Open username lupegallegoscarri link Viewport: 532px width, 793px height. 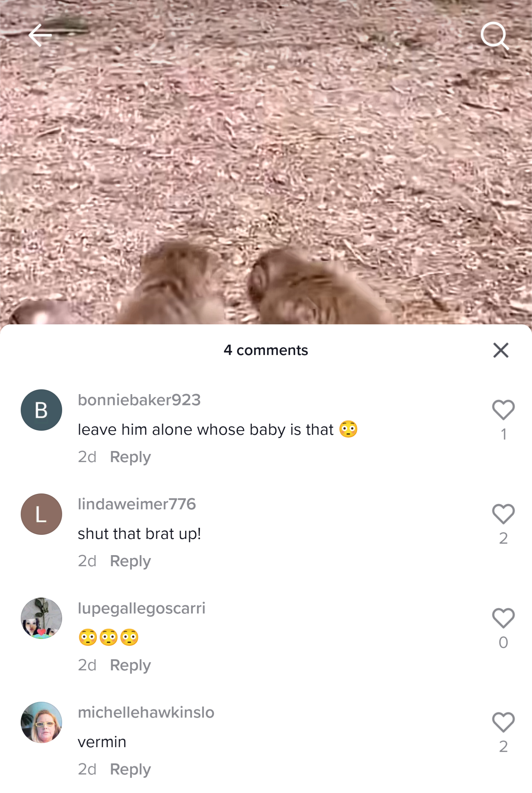pos(141,609)
